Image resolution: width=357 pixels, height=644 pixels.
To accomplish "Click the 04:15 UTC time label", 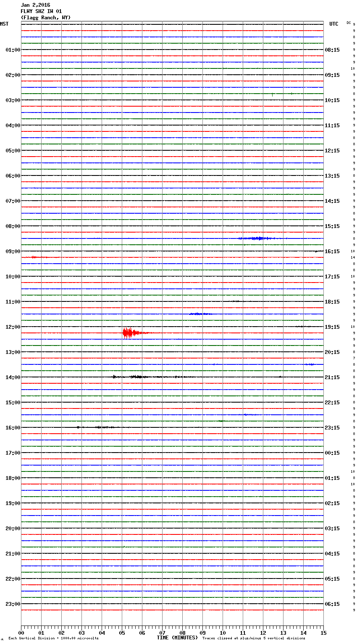I will point(332,554).
